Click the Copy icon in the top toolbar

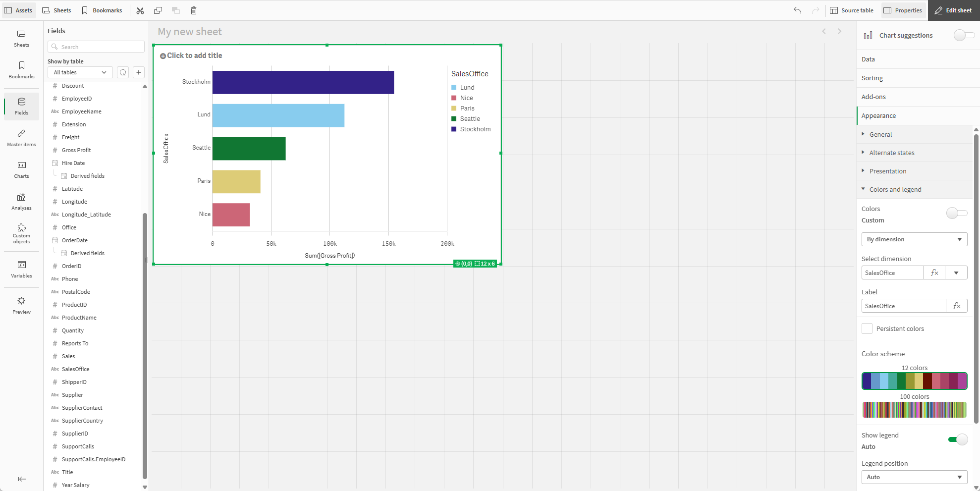158,10
